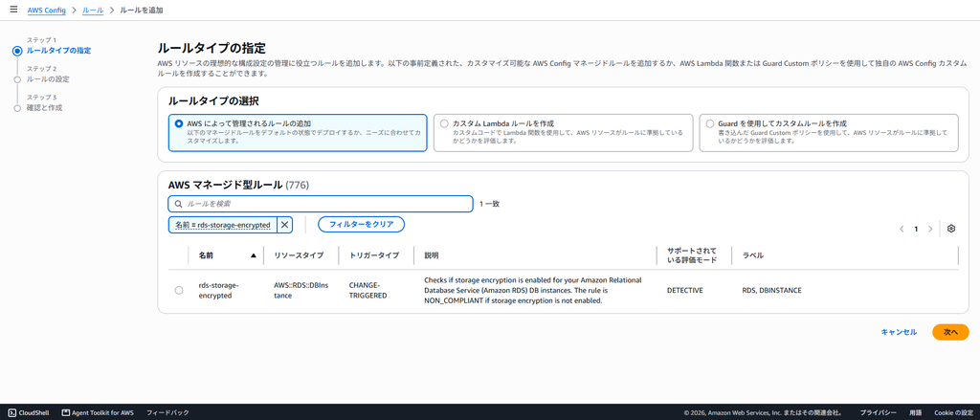This screenshot has width=980, height=420.
Task: Click the サポートされている評価モード column header
Action: pyautogui.click(x=692, y=255)
